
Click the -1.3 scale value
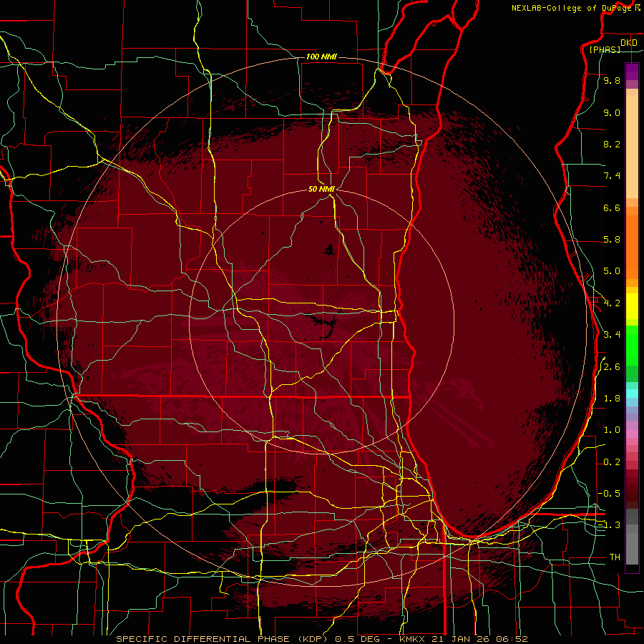point(609,525)
